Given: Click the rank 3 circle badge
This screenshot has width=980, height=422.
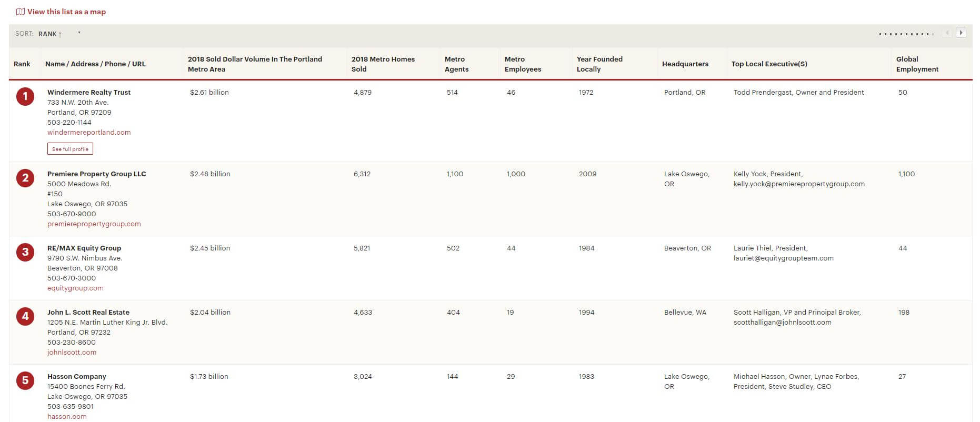Looking at the screenshot, I should 25,252.
